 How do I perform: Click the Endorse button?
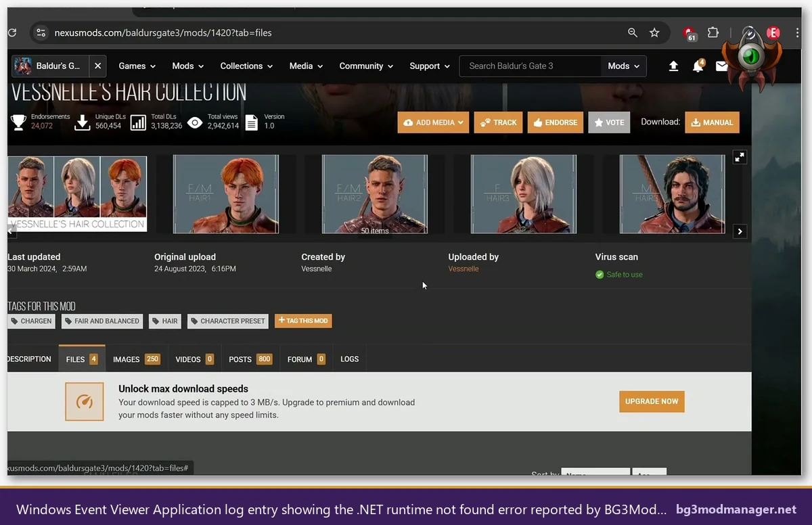tap(555, 122)
